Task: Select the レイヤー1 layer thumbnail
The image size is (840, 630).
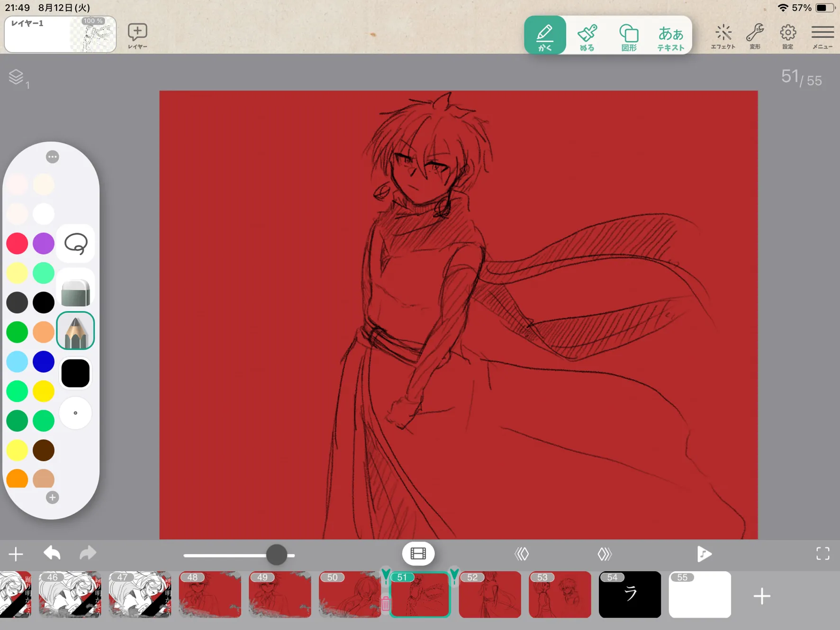Action: click(x=60, y=34)
